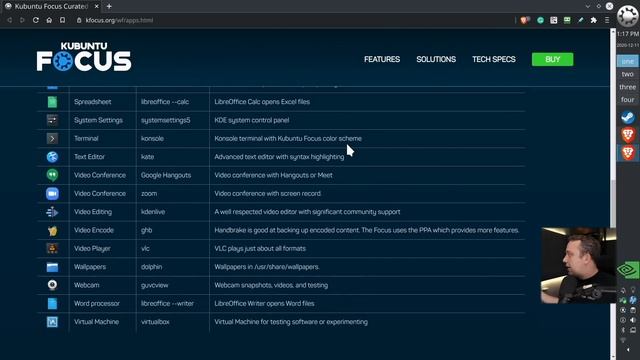The height and width of the screenshot is (360, 640).
Task: Expand hidden system tray icons arrow
Action: [x=628, y=350]
